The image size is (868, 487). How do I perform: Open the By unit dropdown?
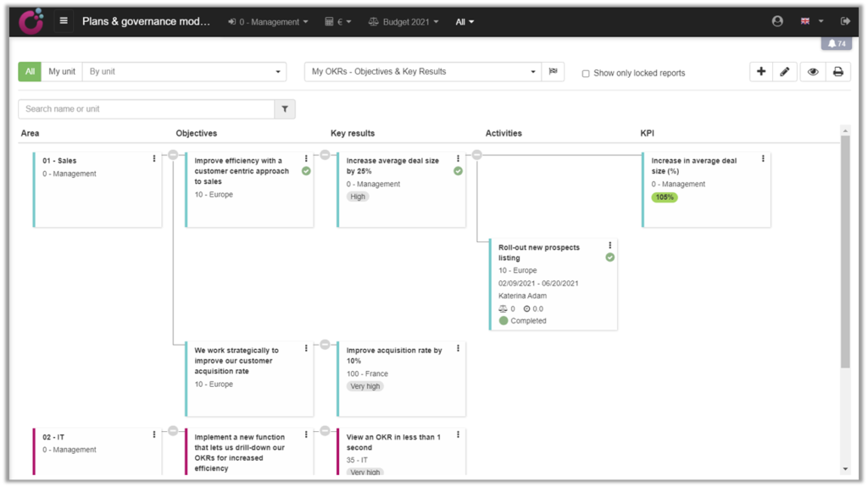click(x=184, y=71)
